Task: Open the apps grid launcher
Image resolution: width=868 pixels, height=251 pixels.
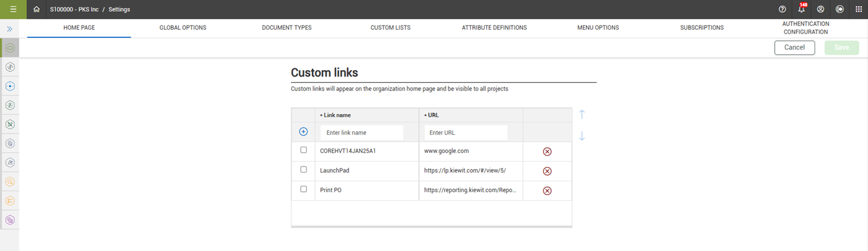Action: pyautogui.click(x=859, y=9)
